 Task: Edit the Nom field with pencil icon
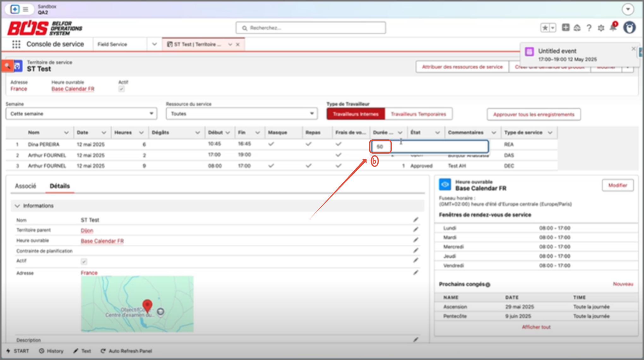coord(416,220)
